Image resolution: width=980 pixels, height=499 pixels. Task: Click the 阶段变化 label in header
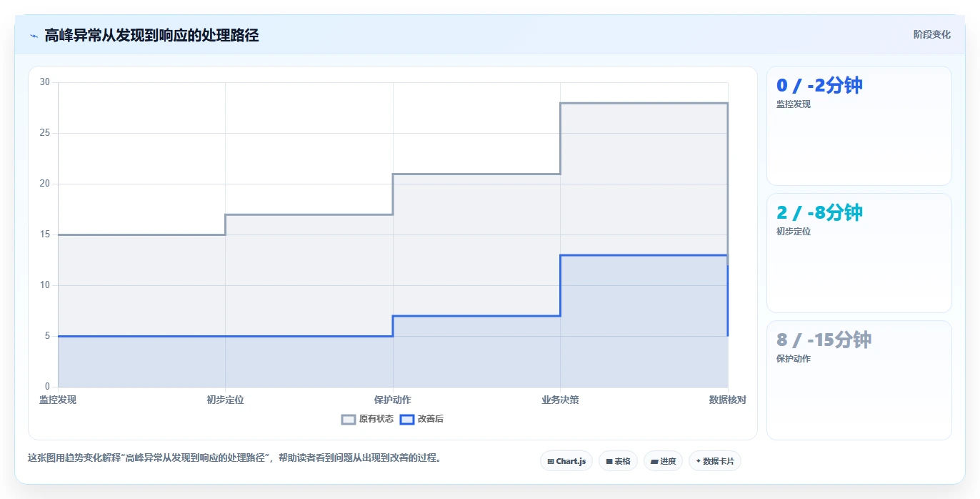coord(932,34)
